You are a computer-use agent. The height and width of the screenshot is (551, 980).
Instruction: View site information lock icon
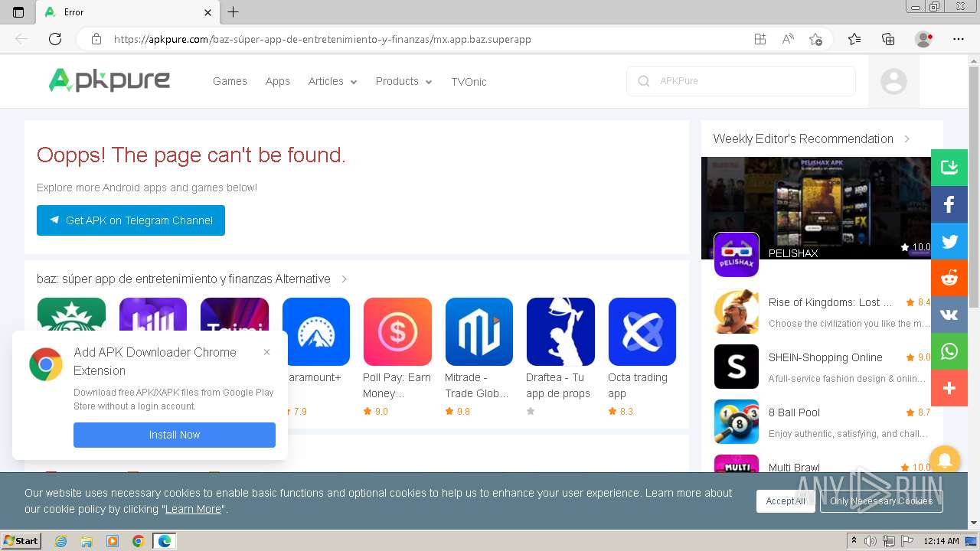tap(96, 39)
